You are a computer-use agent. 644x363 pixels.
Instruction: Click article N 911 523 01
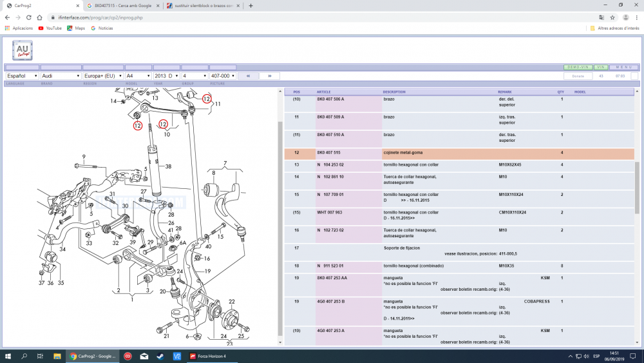click(x=330, y=266)
